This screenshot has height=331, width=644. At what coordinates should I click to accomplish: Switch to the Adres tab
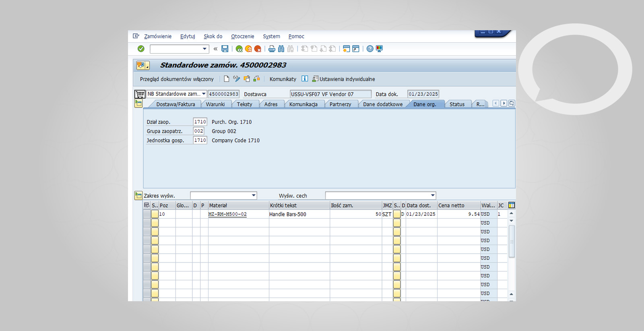(x=271, y=104)
